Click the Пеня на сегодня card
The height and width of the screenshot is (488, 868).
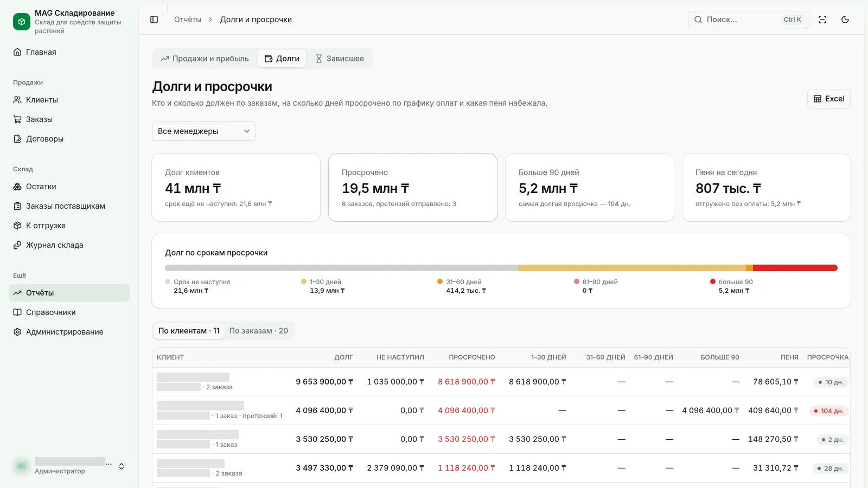tap(767, 188)
